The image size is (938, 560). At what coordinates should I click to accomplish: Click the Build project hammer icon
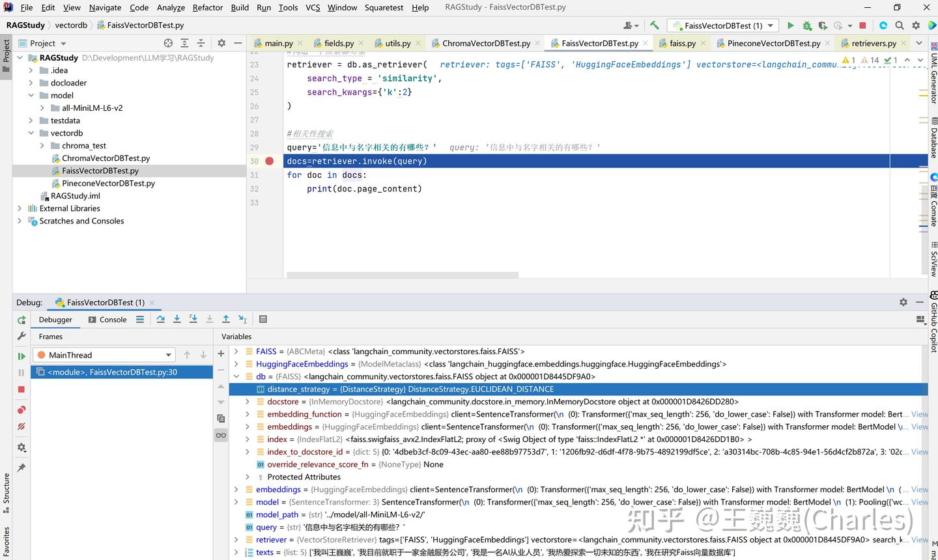[x=655, y=25]
